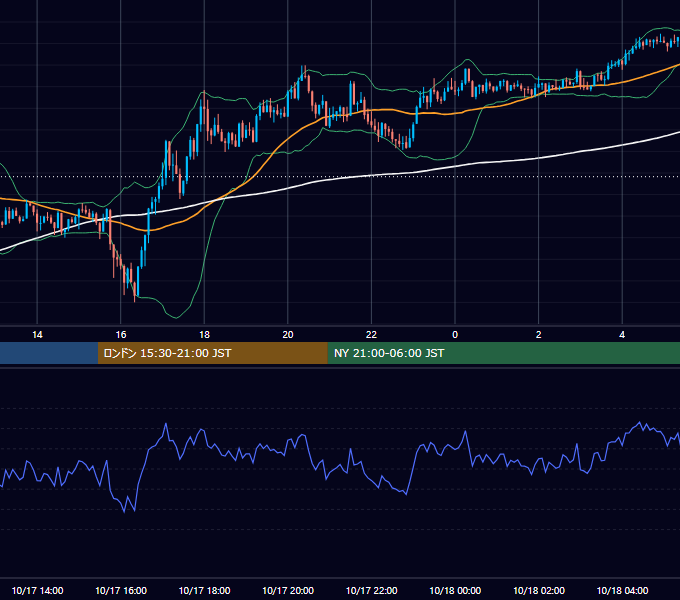Click the 14 hour axis label
The width and height of the screenshot is (680, 600).
coord(37,335)
